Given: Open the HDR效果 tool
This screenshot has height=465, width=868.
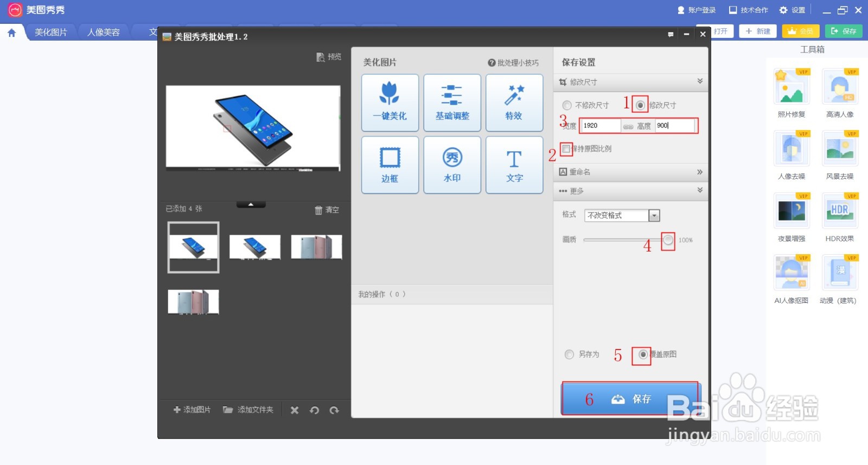Looking at the screenshot, I should (x=840, y=217).
